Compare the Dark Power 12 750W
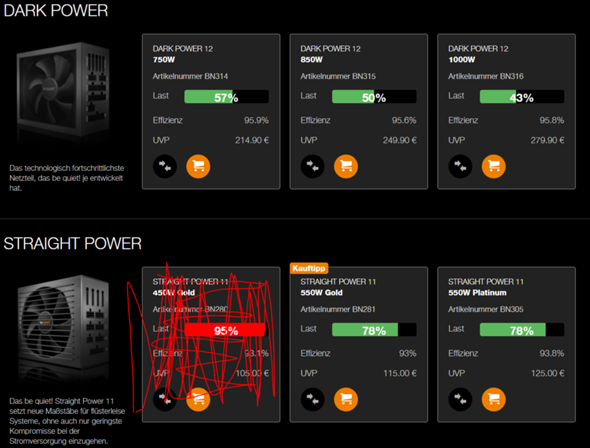The image size is (590, 448). [x=165, y=166]
